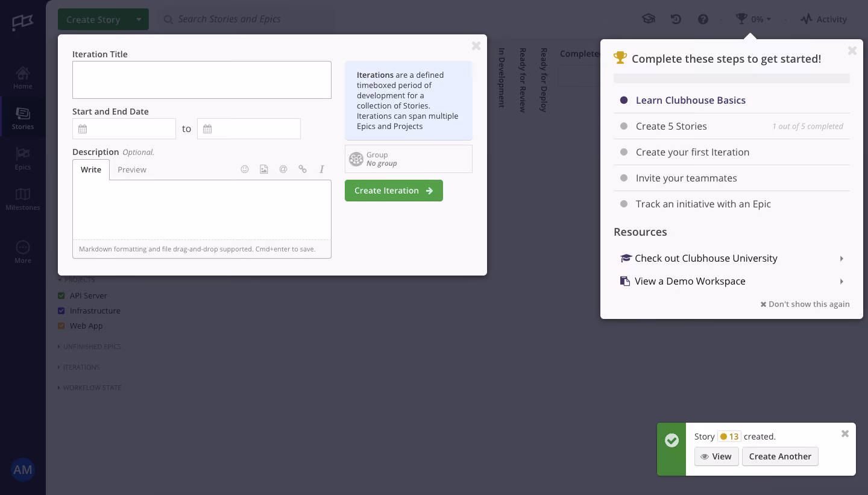
Task: Click the Create Story button
Action: (93, 19)
